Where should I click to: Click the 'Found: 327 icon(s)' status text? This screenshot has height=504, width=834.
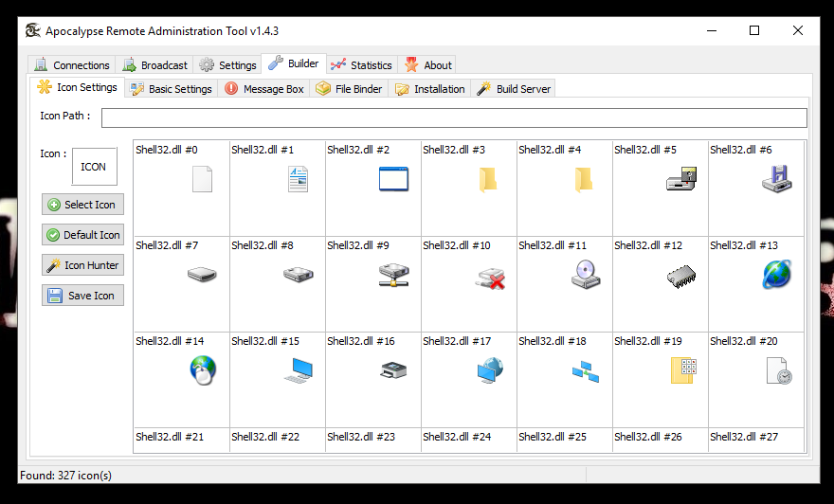66,476
